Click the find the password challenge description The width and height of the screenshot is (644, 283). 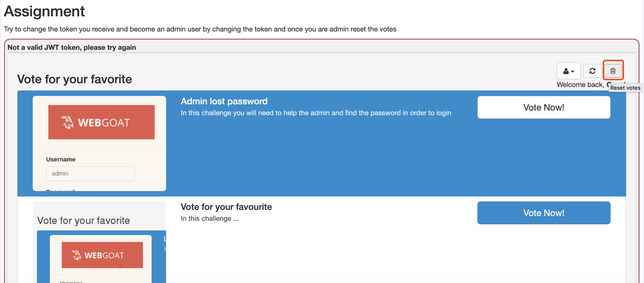[316, 113]
